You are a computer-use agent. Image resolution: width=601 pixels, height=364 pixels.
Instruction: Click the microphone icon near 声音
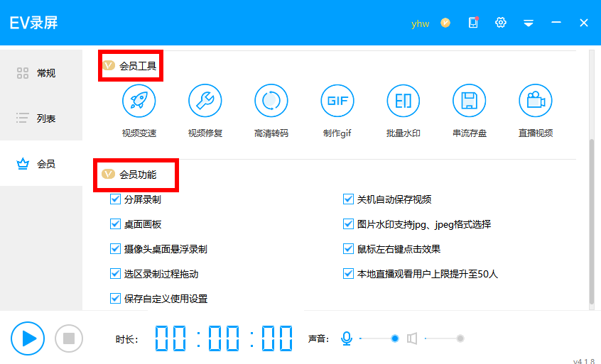click(x=347, y=338)
